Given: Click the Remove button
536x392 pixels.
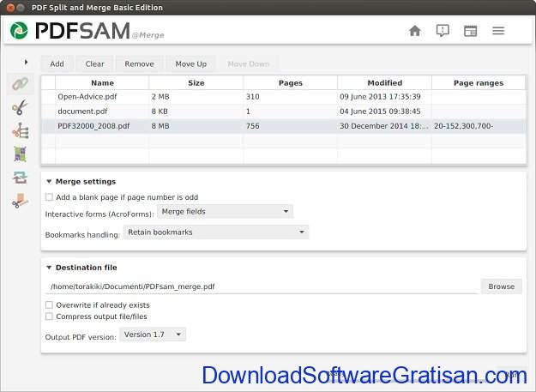Looking at the screenshot, I should click(139, 64).
